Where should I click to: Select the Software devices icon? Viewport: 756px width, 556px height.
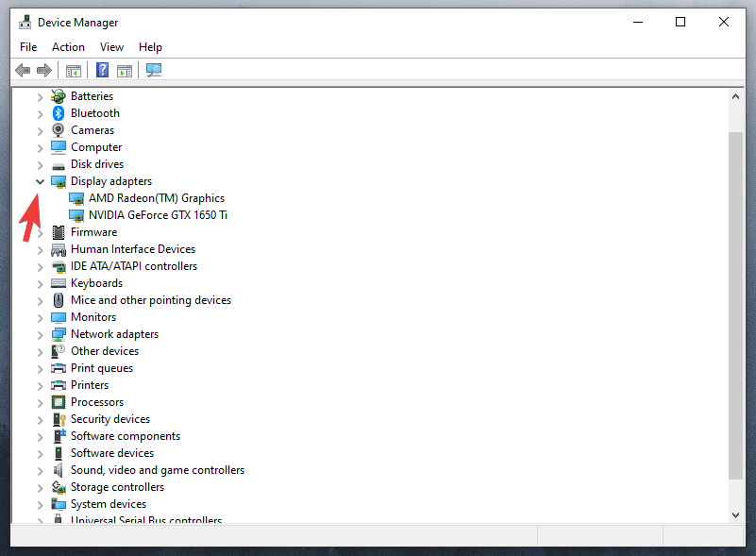tap(59, 453)
